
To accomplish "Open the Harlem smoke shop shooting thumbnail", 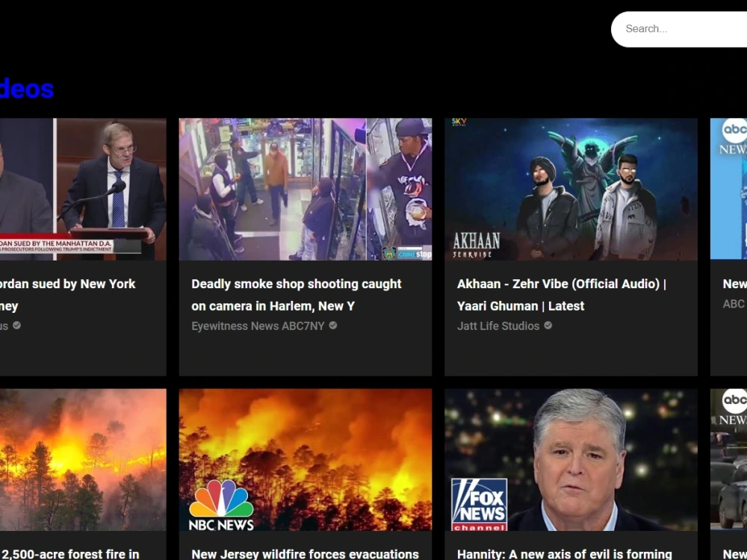I will (306, 189).
